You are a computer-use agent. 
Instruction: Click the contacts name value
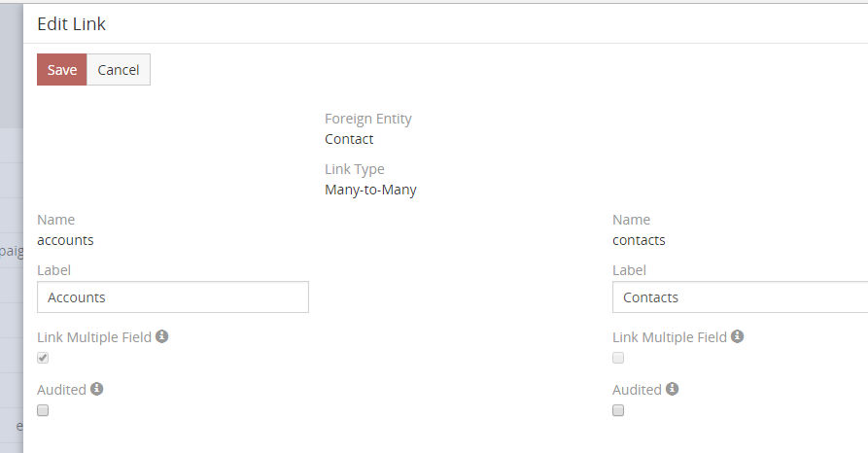639,240
